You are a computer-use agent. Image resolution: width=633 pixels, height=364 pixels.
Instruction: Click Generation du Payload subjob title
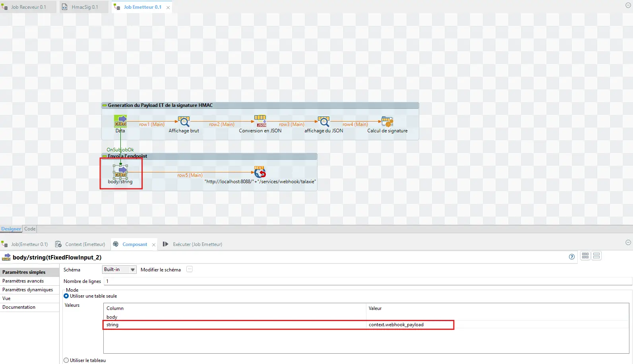pos(160,105)
